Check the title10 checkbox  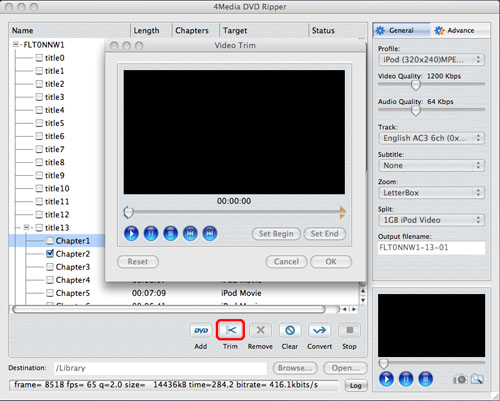point(39,188)
